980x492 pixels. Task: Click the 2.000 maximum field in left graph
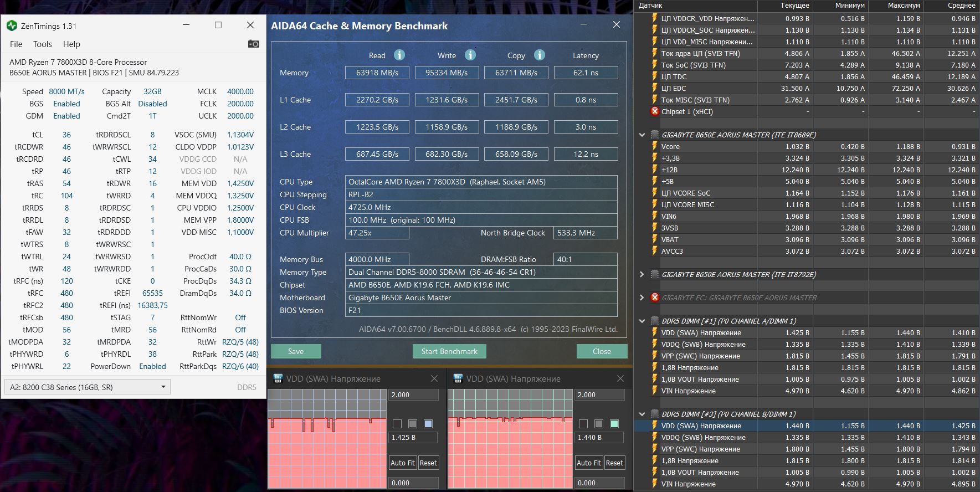pyautogui.click(x=414, y=395)
